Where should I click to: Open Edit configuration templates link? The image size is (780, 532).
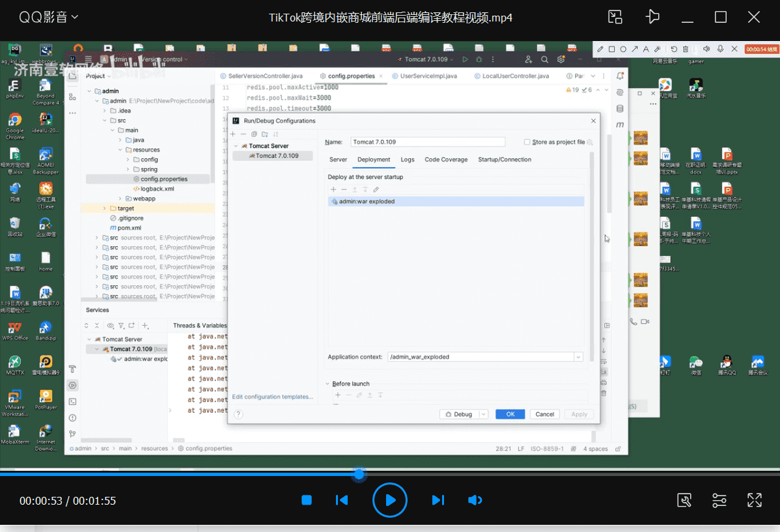point(272,397)
